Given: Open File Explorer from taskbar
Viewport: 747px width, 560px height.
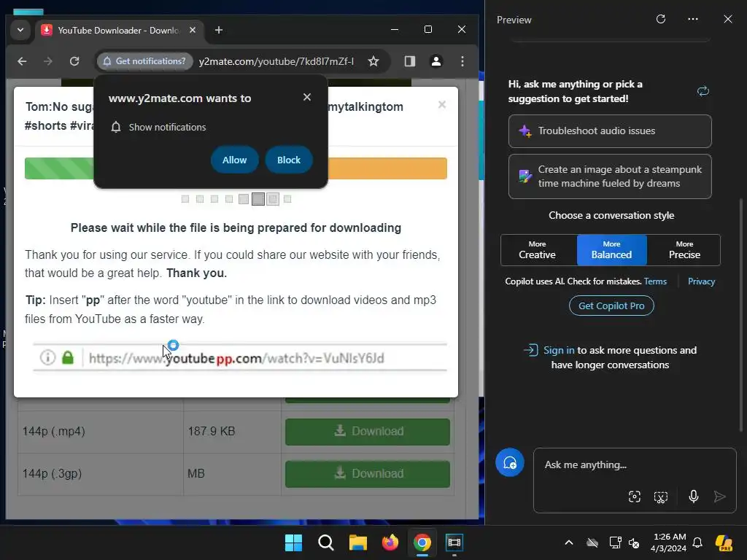Looking at the screenshot, I should tap(358, 542).
